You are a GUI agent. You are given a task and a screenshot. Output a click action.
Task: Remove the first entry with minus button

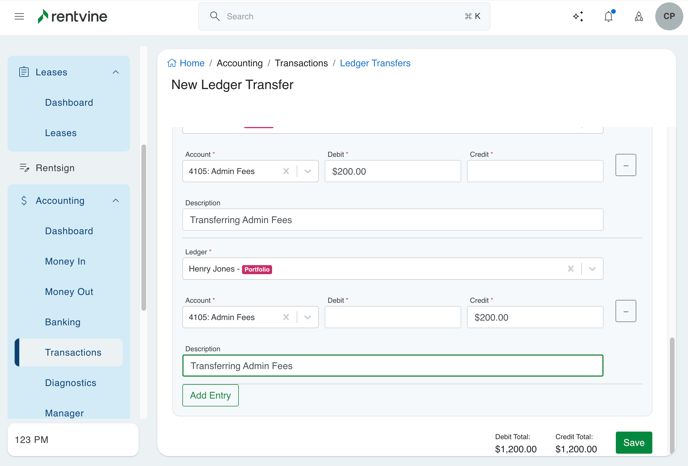click(626, 165)
